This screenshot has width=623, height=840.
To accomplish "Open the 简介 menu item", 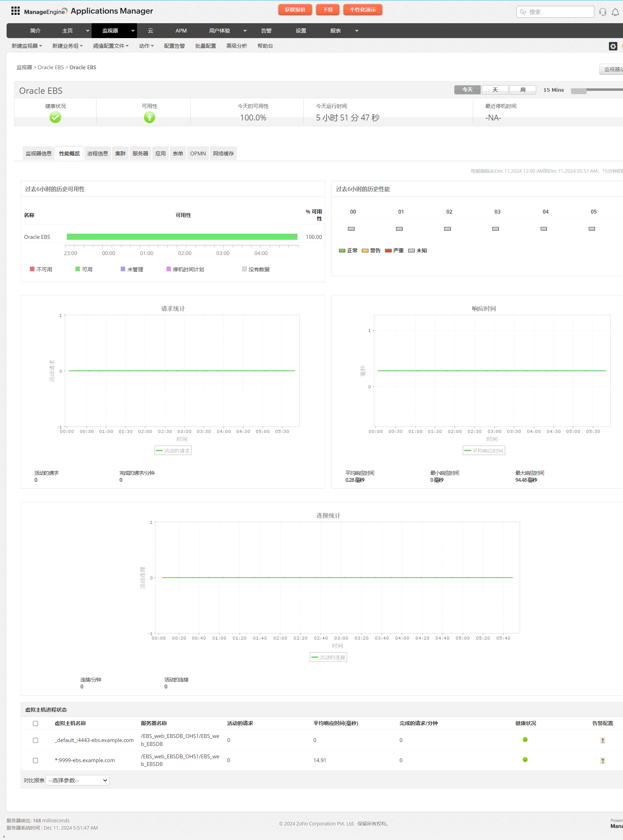I will point(35,31).
